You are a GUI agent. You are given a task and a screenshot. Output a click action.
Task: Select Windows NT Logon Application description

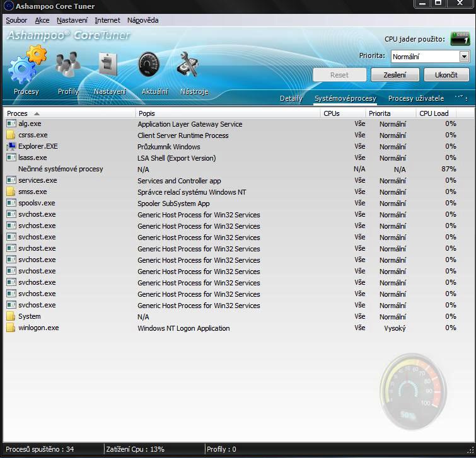click(x=183, y=328)
